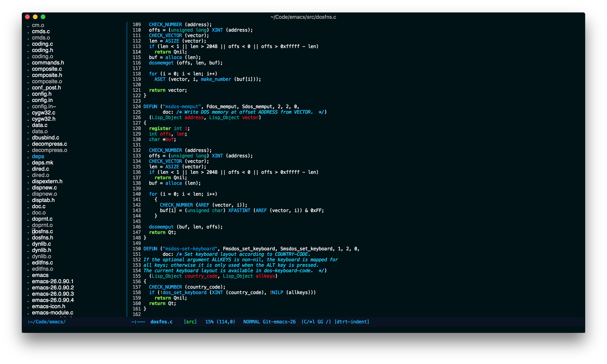Select dispnew.c in the sidebar
This screenshot has height=364, width=607.
click(x=44, y=188)
